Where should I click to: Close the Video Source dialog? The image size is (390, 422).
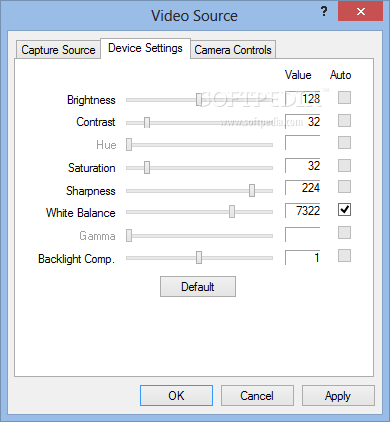[360, 12]
